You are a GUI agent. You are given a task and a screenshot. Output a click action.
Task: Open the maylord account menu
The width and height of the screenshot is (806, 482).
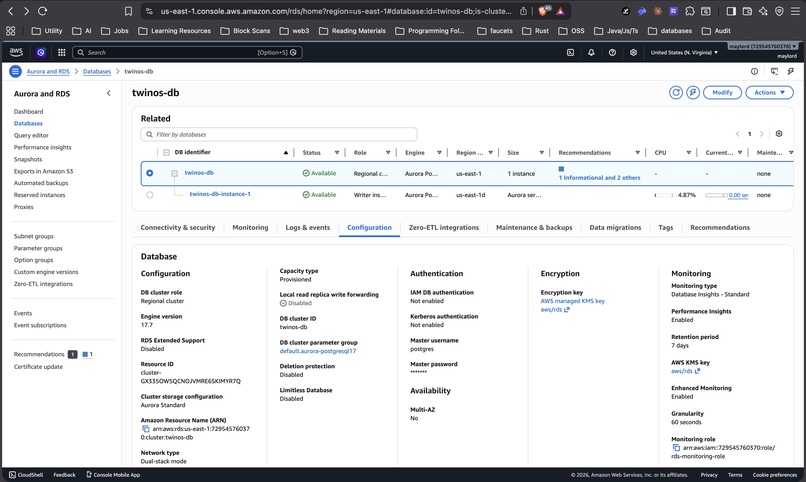(x=763, y=46)
